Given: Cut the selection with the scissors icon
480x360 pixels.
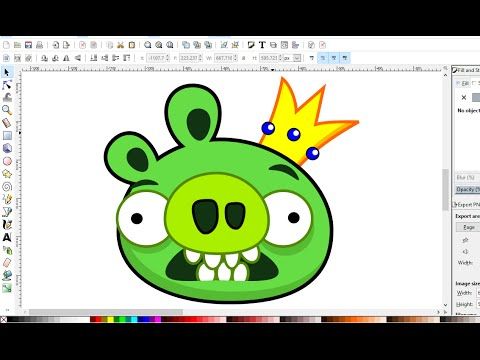Looking at the screenshot, I should pyautogui.click(x=120, y=45).
